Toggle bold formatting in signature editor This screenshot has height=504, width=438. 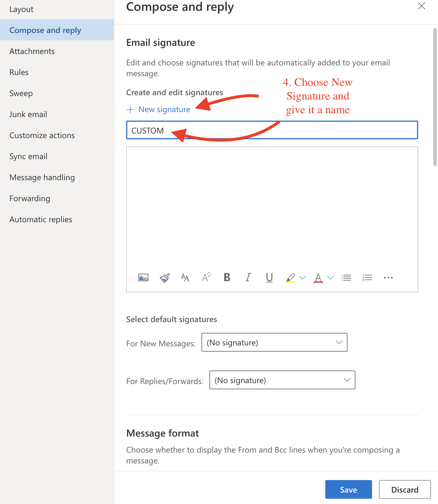(x=227, y=277)
